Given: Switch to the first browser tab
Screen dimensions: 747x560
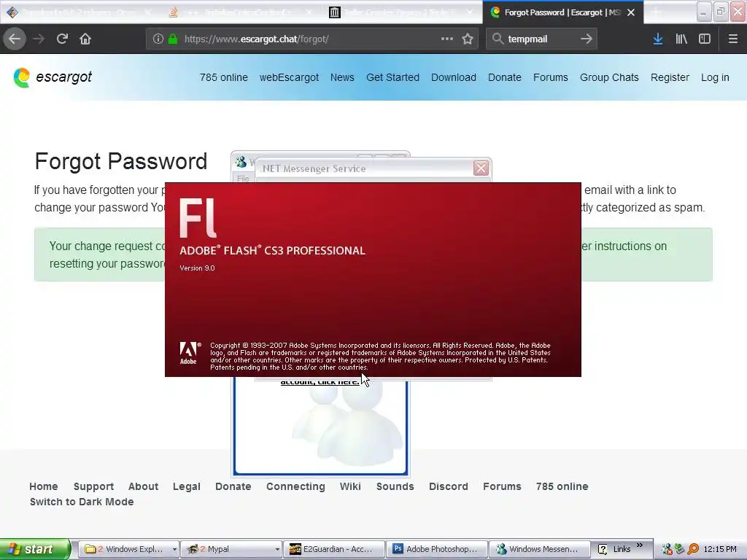Looking at the screenshot, I should point(80,12).
